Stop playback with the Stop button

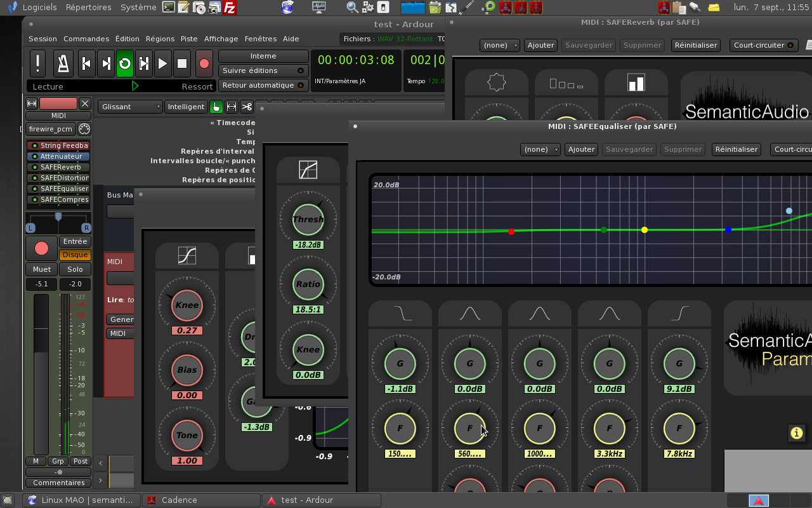click(x=182, y=63)
